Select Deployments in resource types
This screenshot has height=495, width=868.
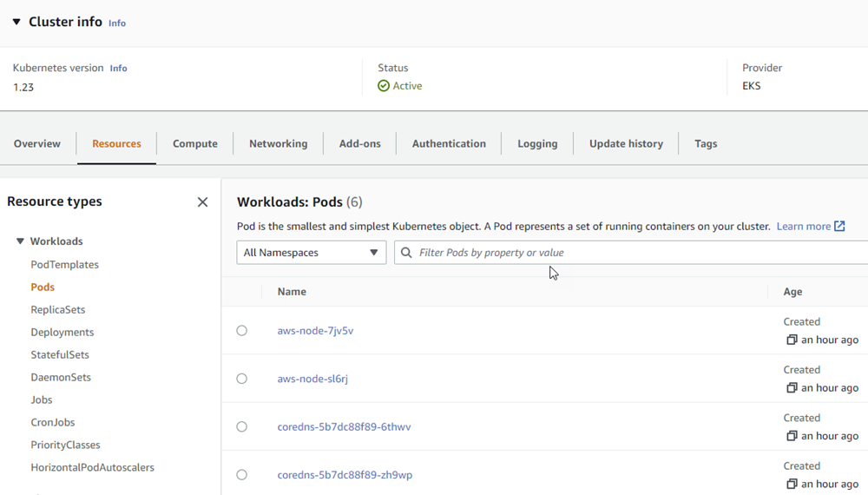coord(62,333)
